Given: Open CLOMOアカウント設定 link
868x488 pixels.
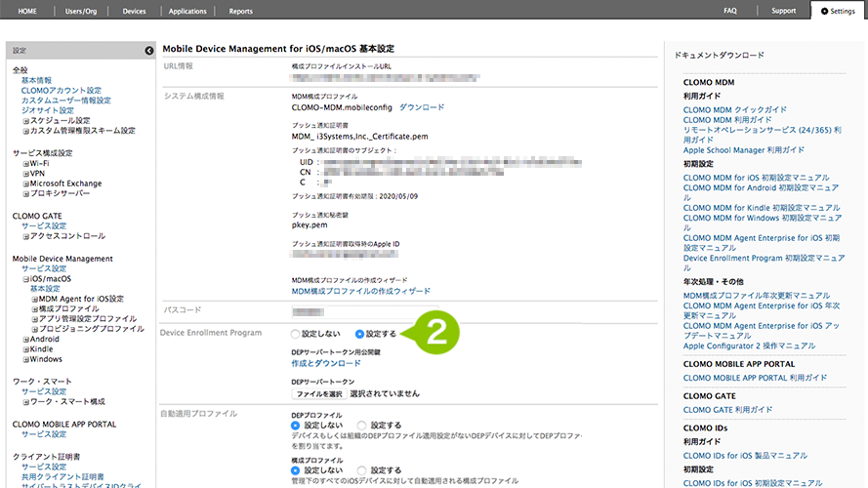Looking at the screenshot, I should (62, 90).
